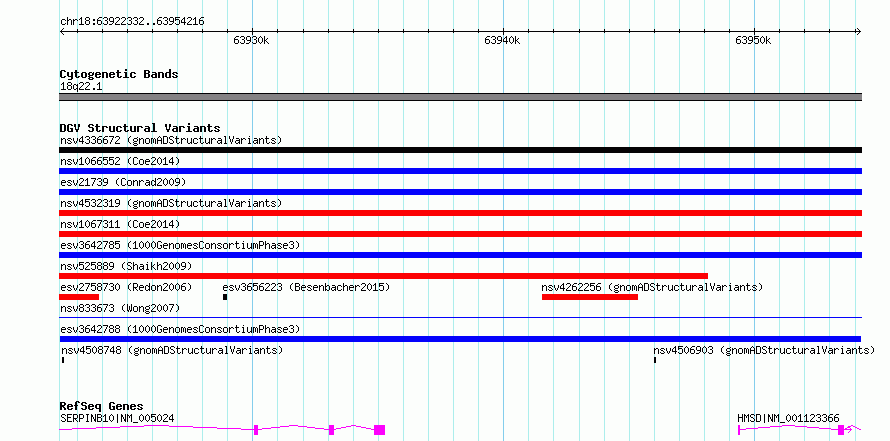Open the nsv4336672 (gnomADStructuralVariants) label
Image resolution: width=890 pixels, height=441 pixels.
click(171, 140)
